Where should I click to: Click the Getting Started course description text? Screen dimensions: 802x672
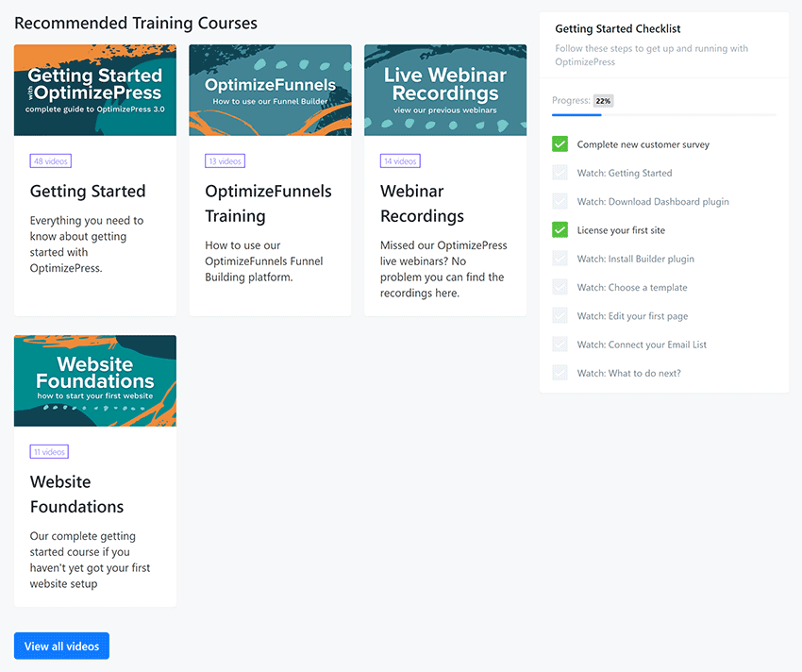tap(87, 244)
